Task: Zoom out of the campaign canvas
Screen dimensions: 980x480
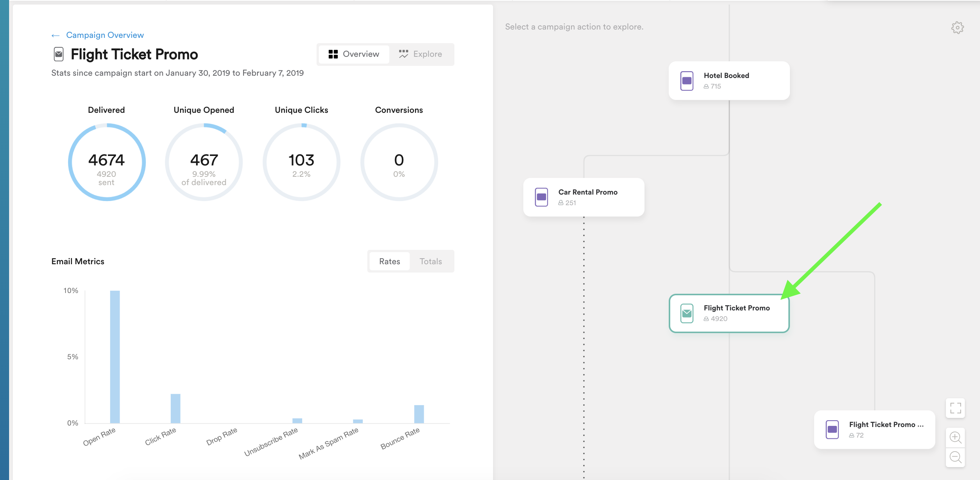Action: [x=955, y=457]
